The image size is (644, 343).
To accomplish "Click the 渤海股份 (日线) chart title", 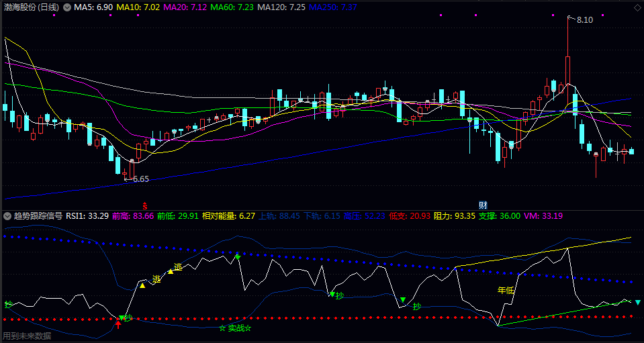I will pyautogui.click(x=31, y=7).
